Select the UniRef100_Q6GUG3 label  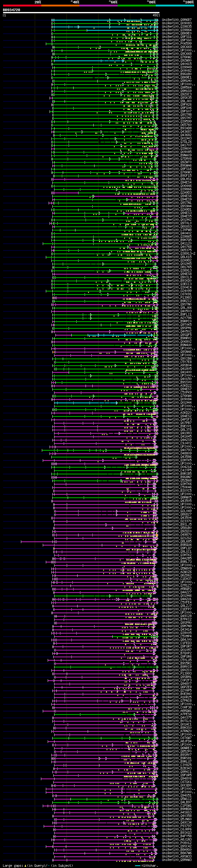[x=176, y=226]
